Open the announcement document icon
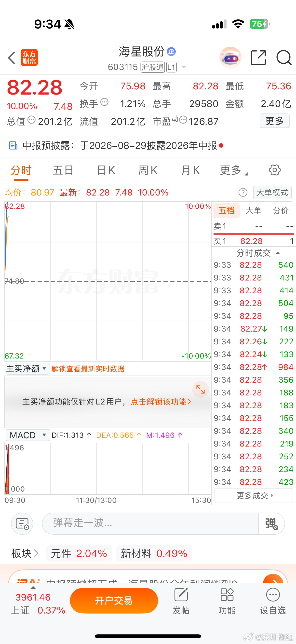This screenshot has height=644, width=296. tap(13, 145)
